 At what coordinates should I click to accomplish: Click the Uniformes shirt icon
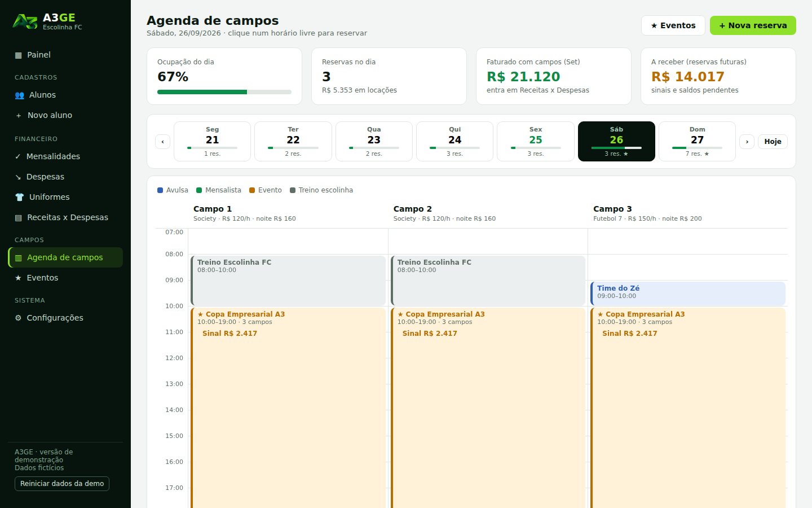19,197
